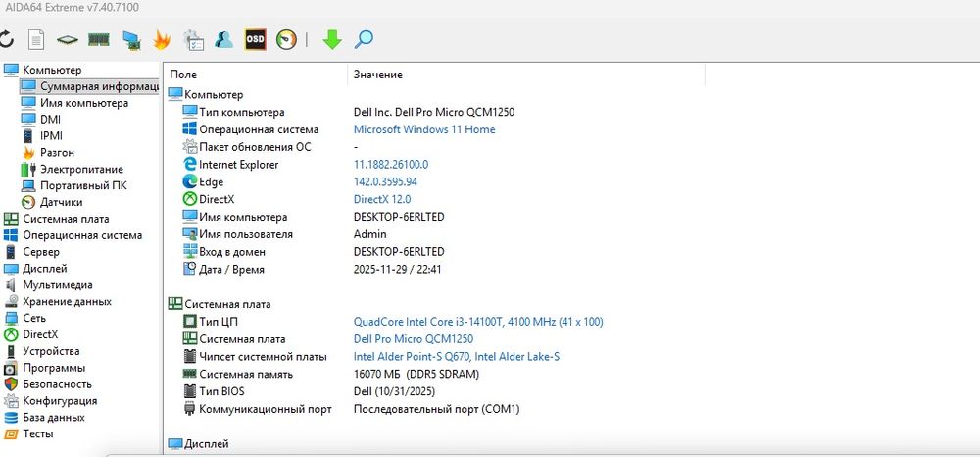Screen dimensions: 980x457
Task: Start the System Stability Test flame icon
Action: tap(162, 40)
